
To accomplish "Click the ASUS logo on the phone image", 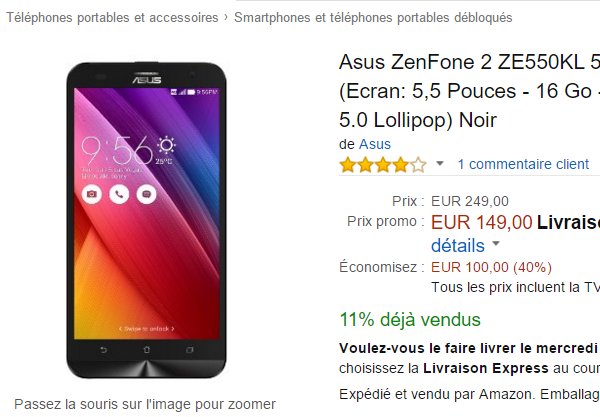I will [x=147, y=79].
